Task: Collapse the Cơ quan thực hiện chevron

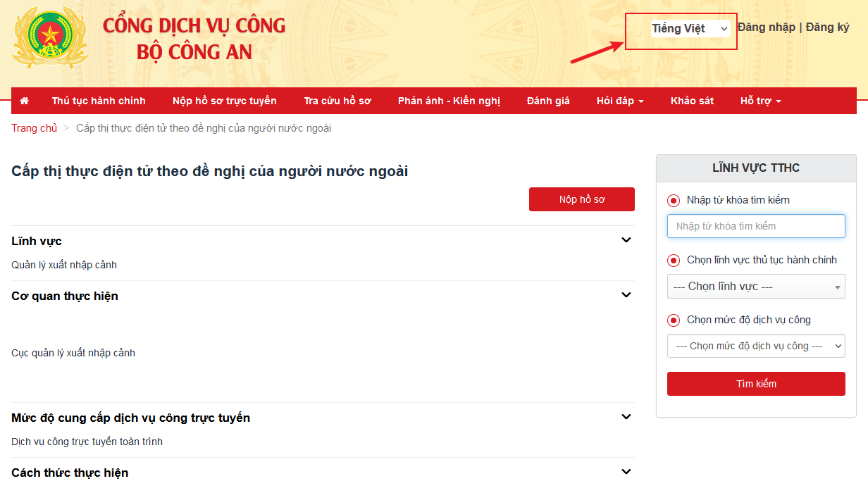Action: tap(626, 295)
